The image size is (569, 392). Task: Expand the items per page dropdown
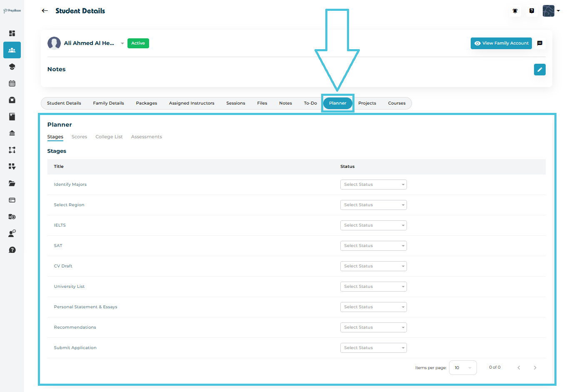(463, 367)
